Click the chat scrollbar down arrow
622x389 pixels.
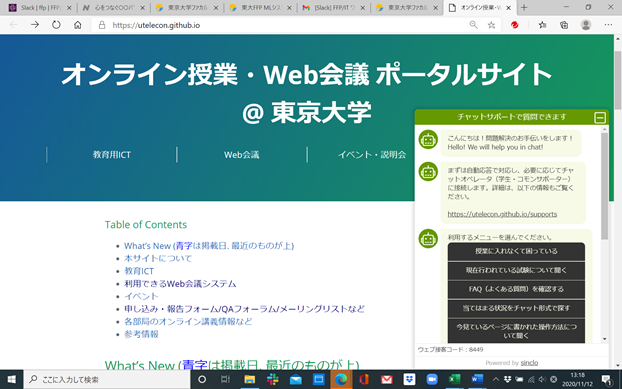pos(605,339)
